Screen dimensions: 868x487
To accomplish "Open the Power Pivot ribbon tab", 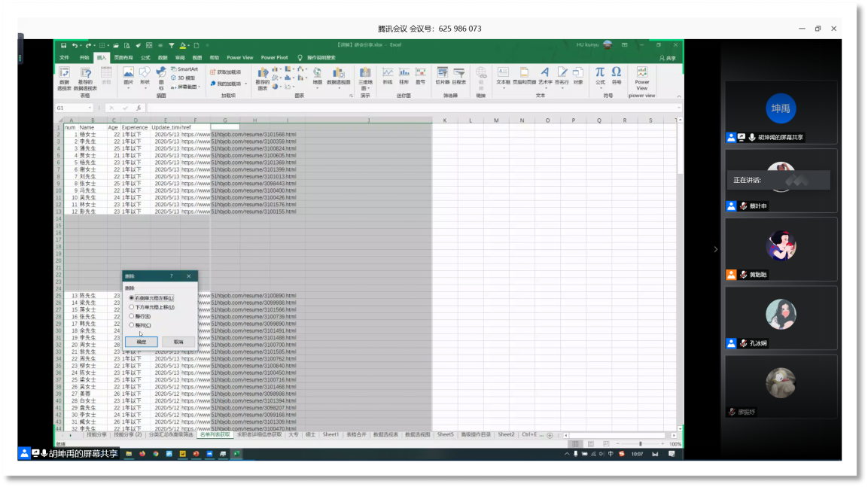I will [274, 57].
